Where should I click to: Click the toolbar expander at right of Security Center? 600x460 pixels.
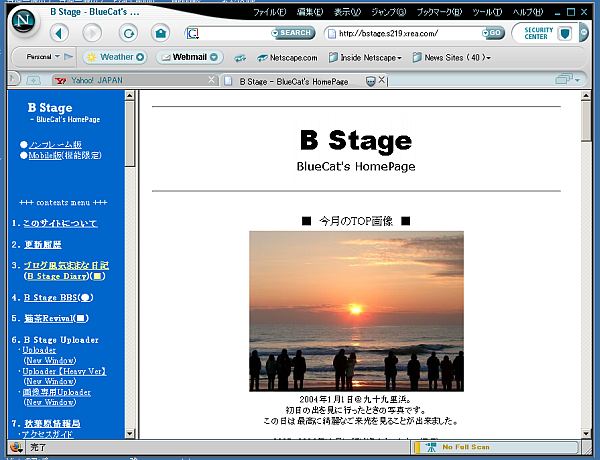click(x=584, y=33)
